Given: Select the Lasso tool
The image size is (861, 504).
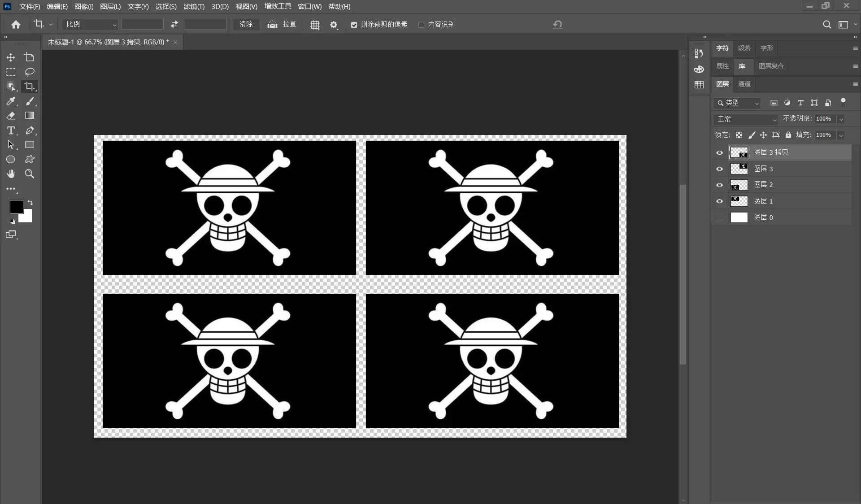Looking at the screenshot, I should click(30, 72).
